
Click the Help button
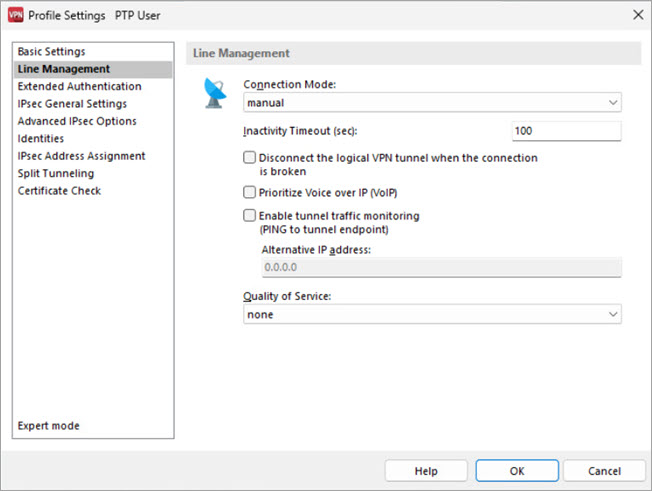[426, 471]
